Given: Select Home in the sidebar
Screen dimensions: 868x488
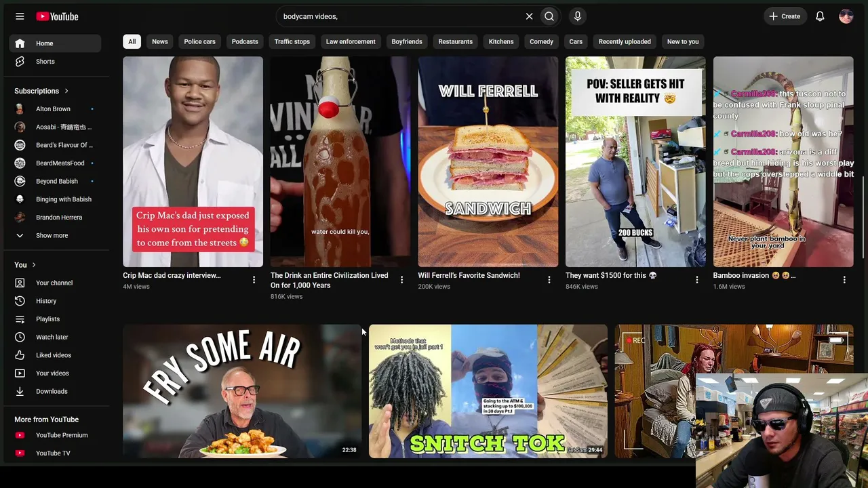Looking at the screenshot, I should pyautogui.click(x=55, y=43).
